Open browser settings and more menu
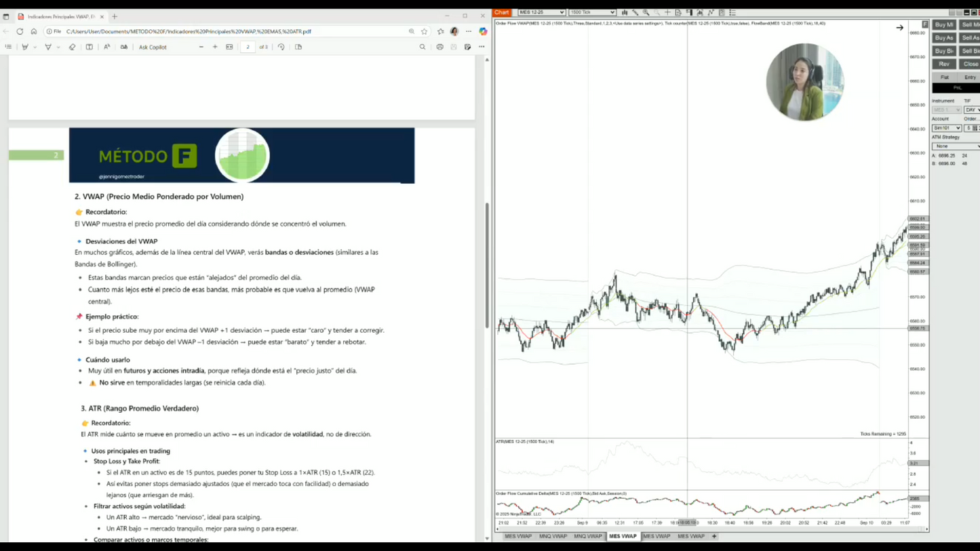This screenshot has width=980, height=551. click(x=468, y=31)
